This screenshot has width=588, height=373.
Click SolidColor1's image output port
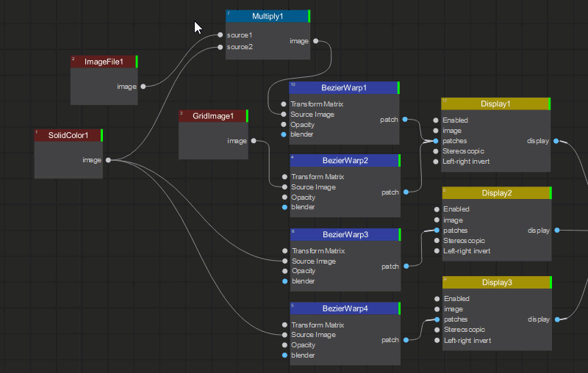click(x=108, y=160)
